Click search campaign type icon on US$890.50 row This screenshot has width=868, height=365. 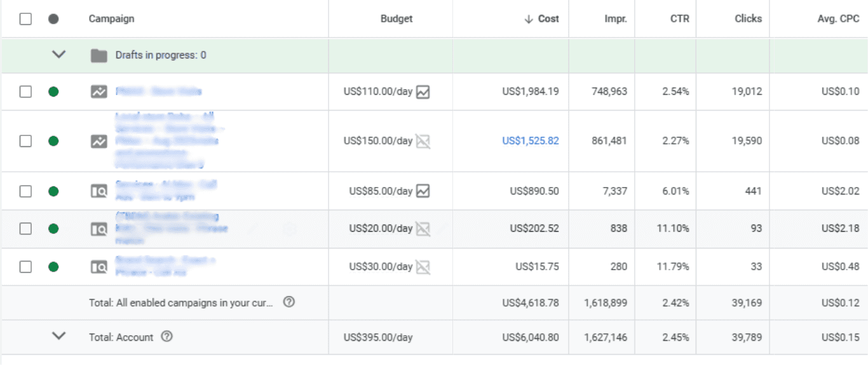pyautogui.click(x=98, y=191)
